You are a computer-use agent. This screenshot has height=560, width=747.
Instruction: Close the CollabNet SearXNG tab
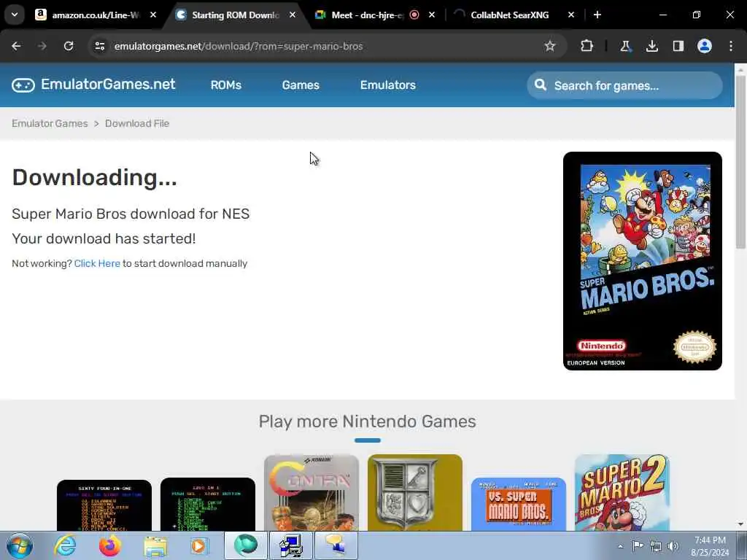[571, 15]
